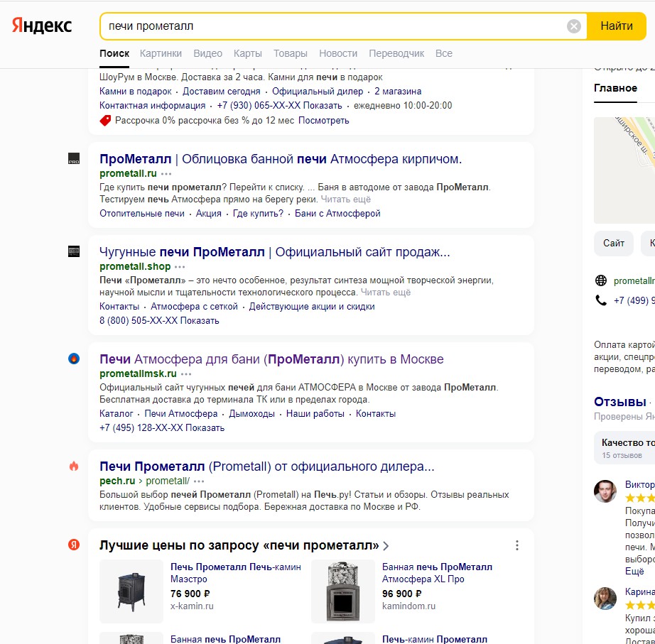Select the Поиск tab
Viewport: 655px width, 644px height.
tap(114, 53)
